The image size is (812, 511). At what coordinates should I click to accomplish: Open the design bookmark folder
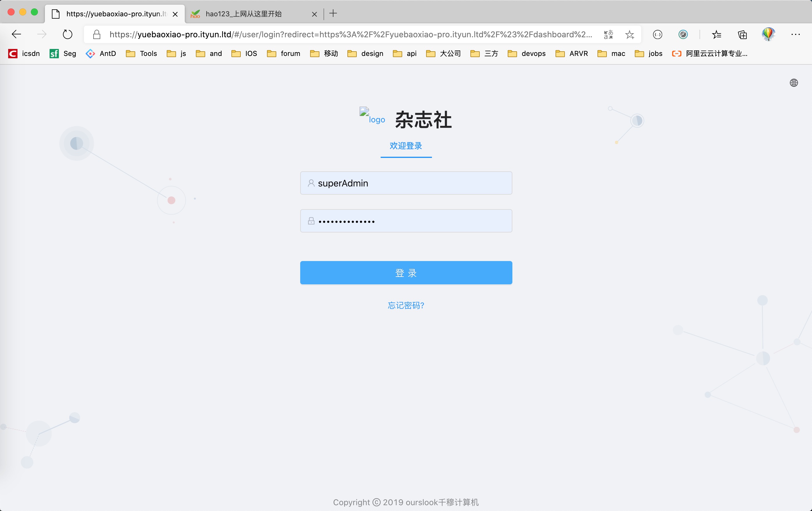pyautogui.click(x=365, y=54)
